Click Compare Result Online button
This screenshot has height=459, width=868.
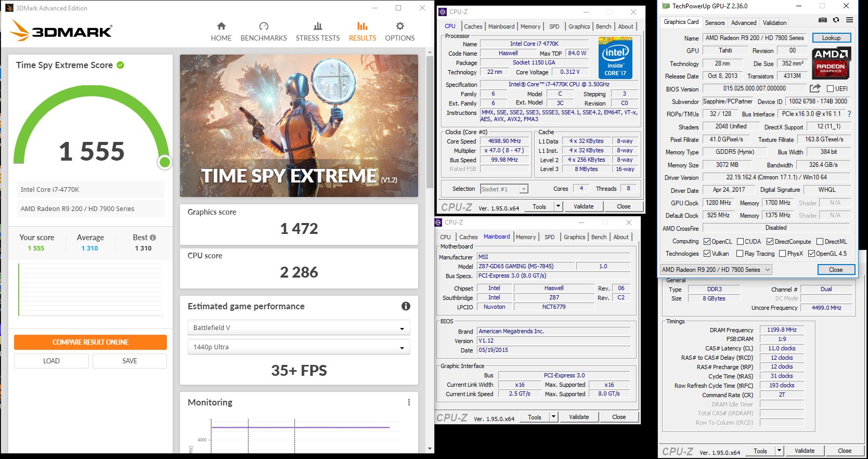(90, 342)
